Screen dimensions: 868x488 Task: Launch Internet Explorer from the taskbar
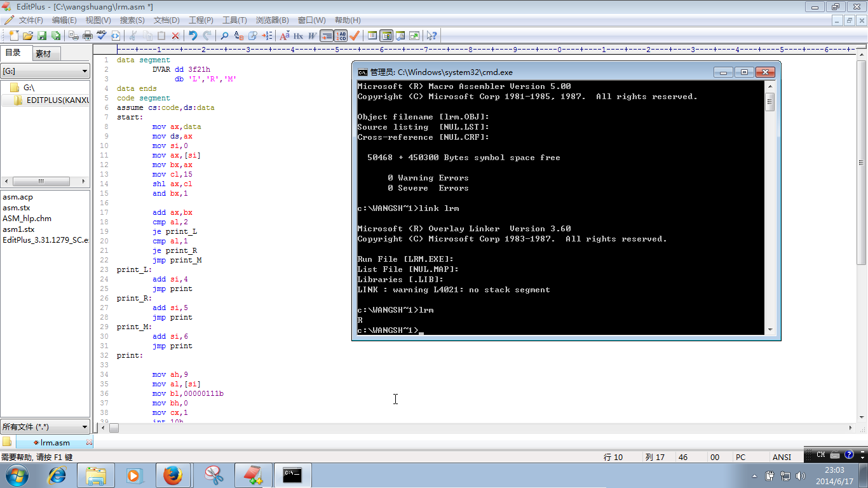58,475
